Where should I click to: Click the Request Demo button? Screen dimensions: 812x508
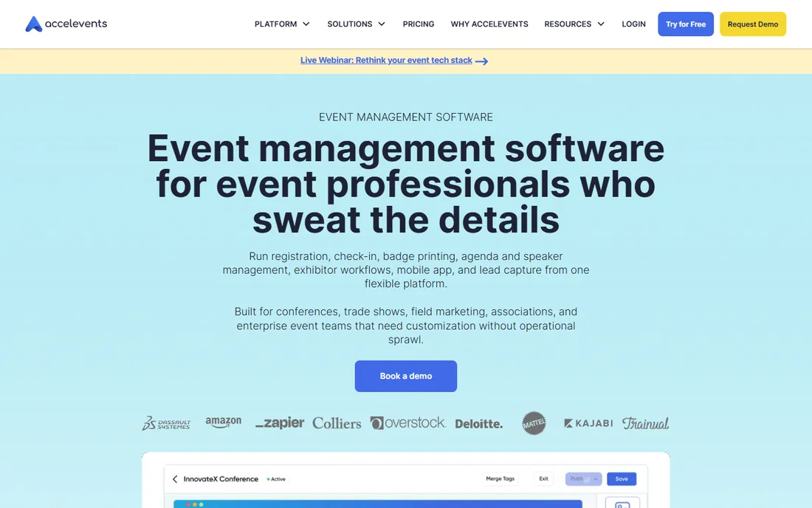point(752,24)
